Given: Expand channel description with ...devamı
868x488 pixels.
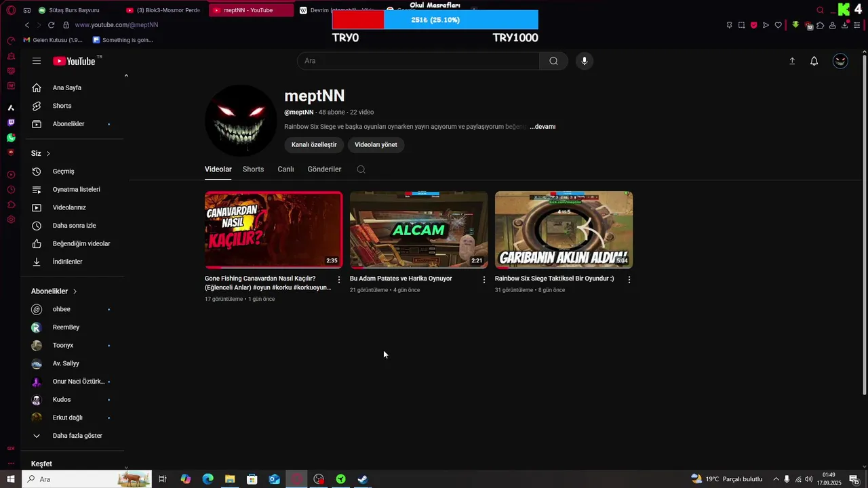Looking at the screenshot, I should point(542,127).
